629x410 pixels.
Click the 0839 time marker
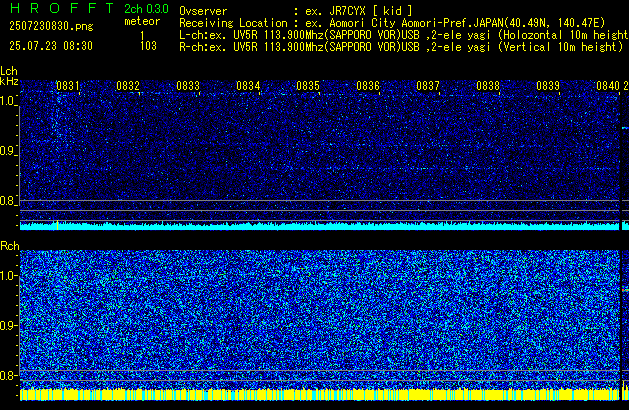coord(548,86)
